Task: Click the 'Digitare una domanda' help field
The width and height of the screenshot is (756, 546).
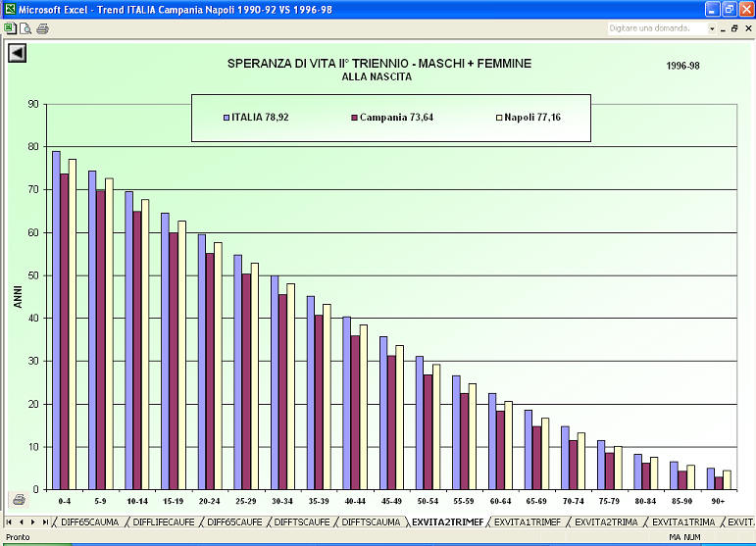Action: [x=658, y=28]
